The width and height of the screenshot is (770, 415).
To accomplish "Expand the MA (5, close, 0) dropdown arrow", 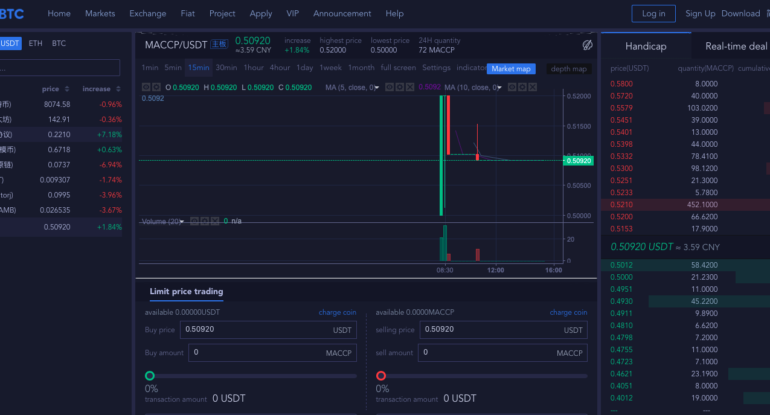I will click(x=376, y=87).
